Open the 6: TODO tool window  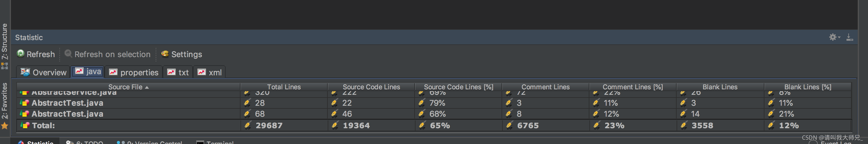[x=84, y=142]
